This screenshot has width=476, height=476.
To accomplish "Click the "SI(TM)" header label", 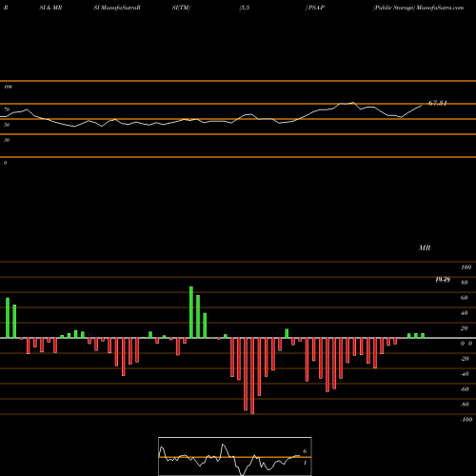I will [x=181, y=8].
